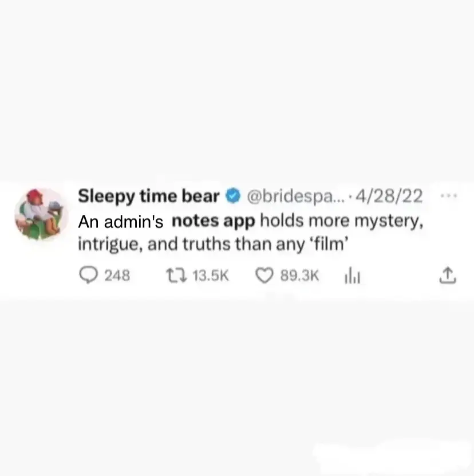Viewport: 474px width, 476px height.
Task: Click 'intrigue, and truths' tweet line
Action: coord(154,245)
